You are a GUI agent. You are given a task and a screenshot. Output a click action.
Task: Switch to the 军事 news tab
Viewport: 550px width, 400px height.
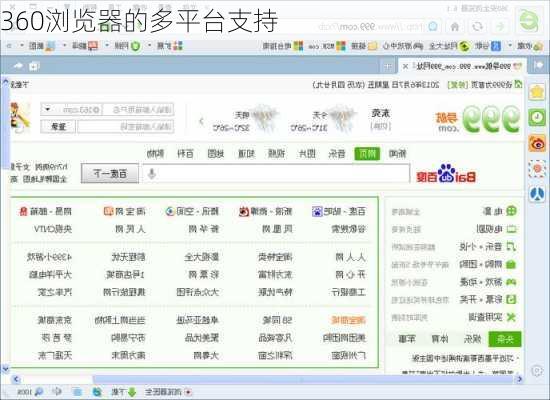pyautogui.click(x=407, y=339)
